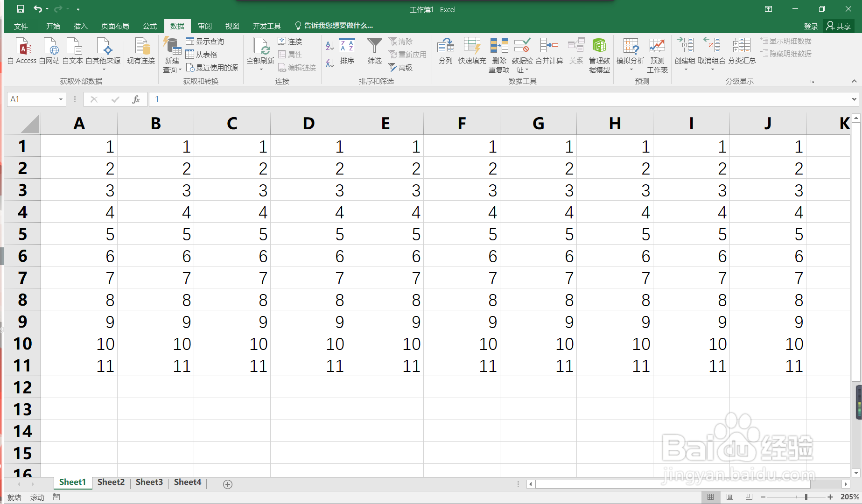Click the Select All corner triangle
Screen dimensions: 862x504
(x=29, y=124)
